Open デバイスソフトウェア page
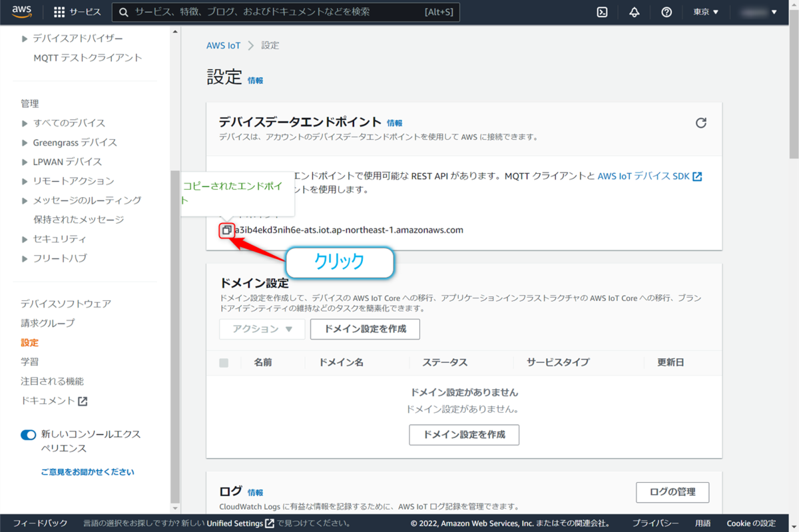Image resolution: width=799 pixels, height=532 pixels. coord(66,304)
